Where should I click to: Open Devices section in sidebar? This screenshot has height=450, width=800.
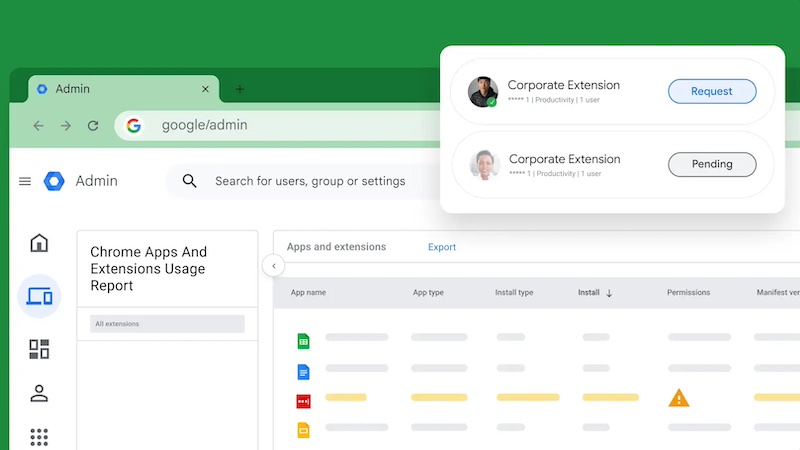pos(39,296)
